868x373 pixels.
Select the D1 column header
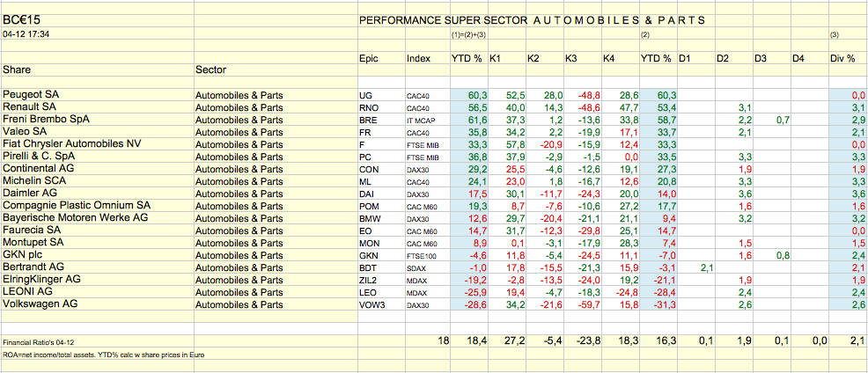(x=695, y=58)
